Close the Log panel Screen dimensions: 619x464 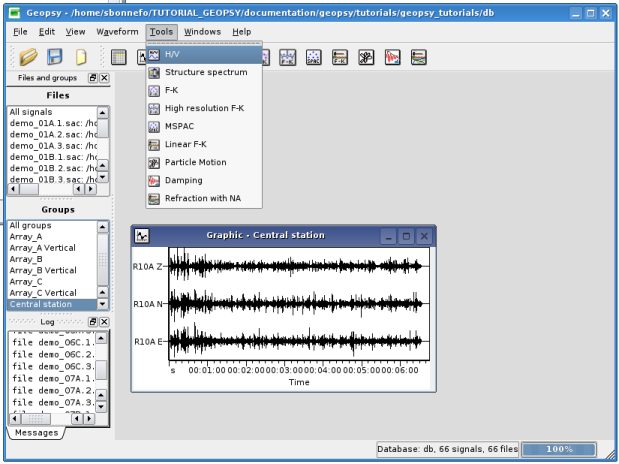click(x=104, y=322)
